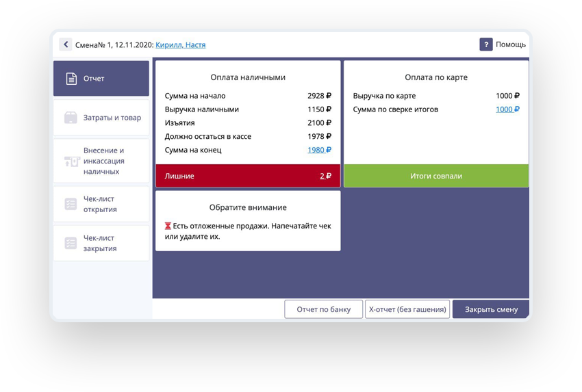Click the green Итоги совпали banner

coord(436,176)
